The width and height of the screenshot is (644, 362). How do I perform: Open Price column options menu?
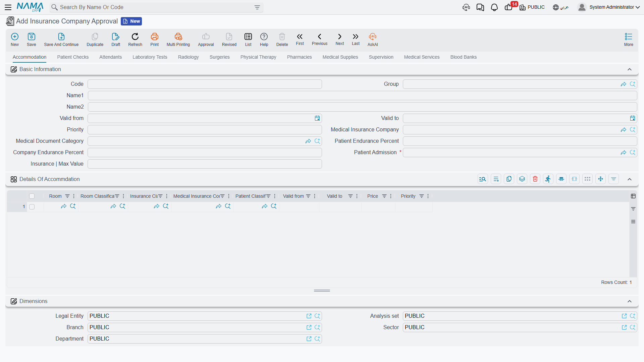coord(391,196)
